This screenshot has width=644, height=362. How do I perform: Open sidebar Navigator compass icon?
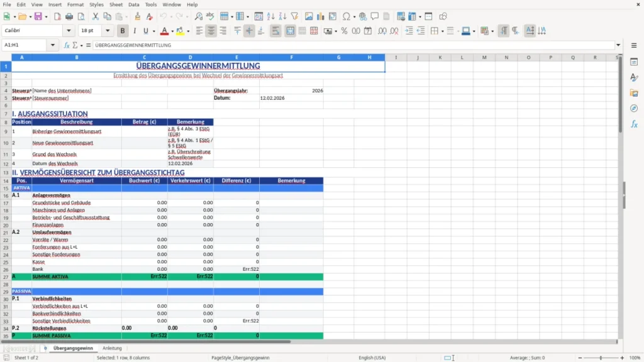pyautogui.click(x=634, y=108)
